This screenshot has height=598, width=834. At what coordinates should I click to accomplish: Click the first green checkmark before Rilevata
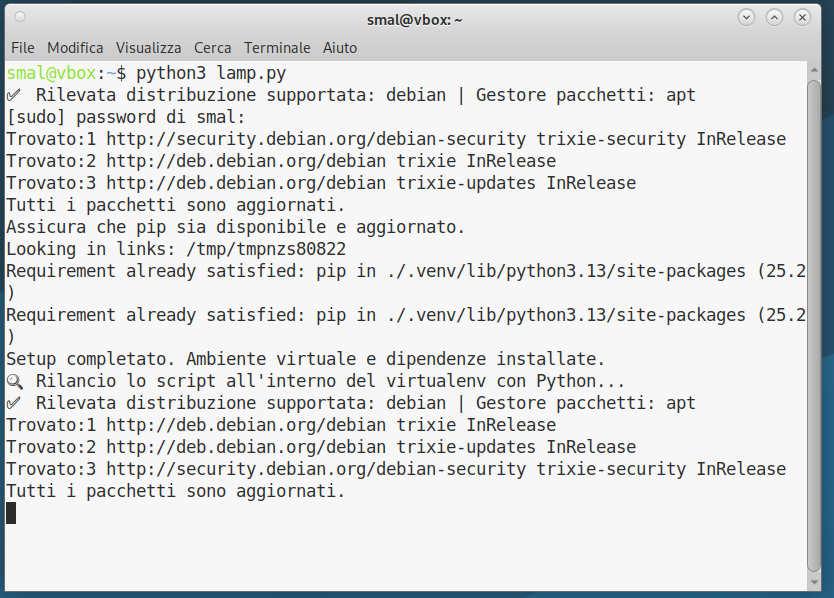coord(14,96)
